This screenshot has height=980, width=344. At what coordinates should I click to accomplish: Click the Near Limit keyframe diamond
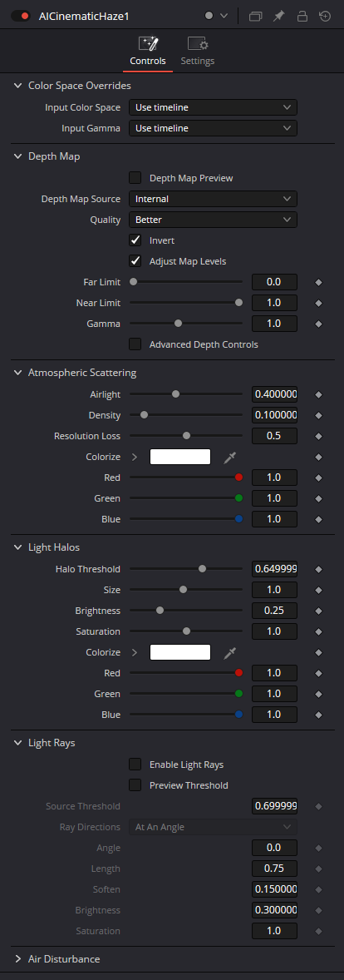point(318,303)
